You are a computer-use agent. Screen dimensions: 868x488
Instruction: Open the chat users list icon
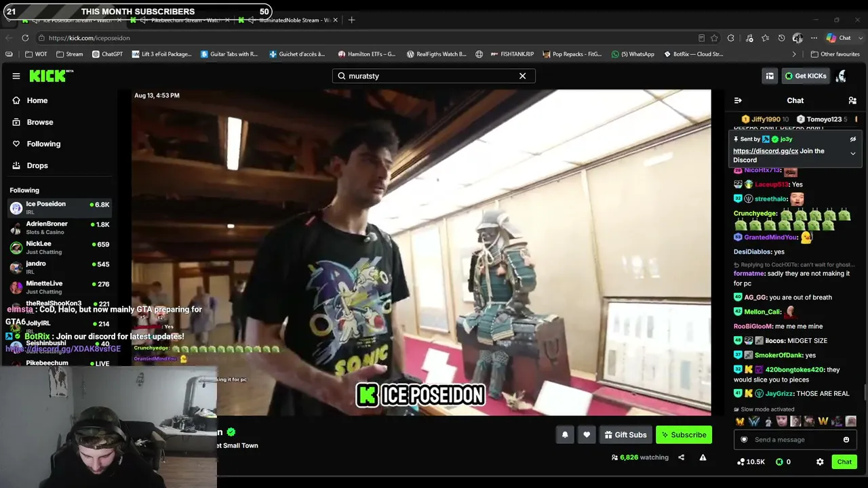click(852, 100)
